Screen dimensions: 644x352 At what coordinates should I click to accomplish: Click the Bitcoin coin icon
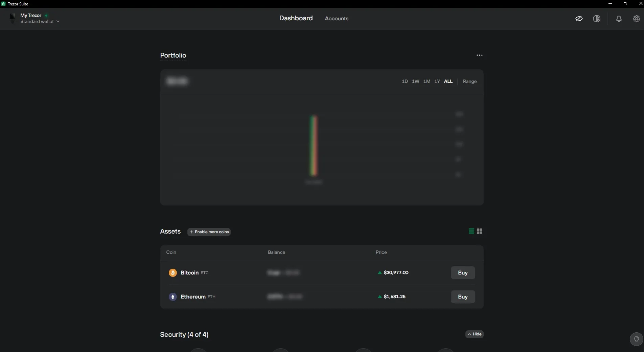173,273
